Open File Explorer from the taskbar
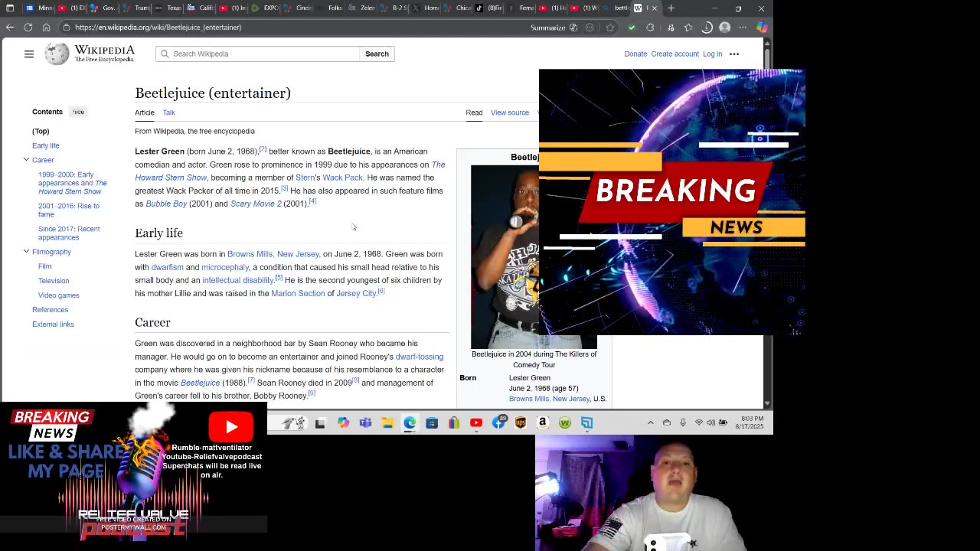Screen dimensions: 980x551 pos(387,422)
